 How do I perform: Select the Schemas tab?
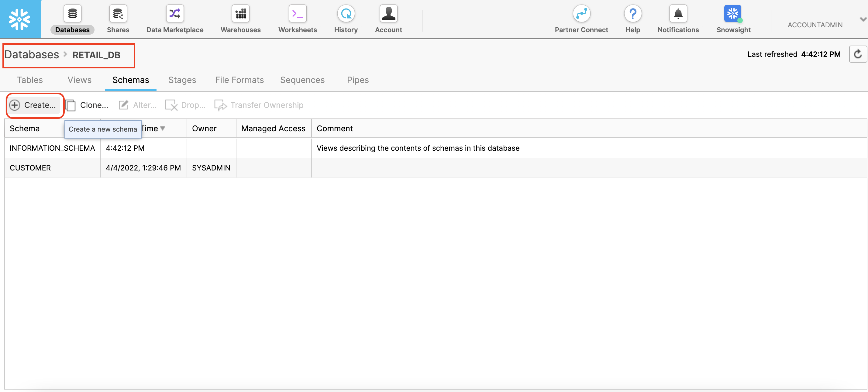pyautogui.click(x=131, y=80)
